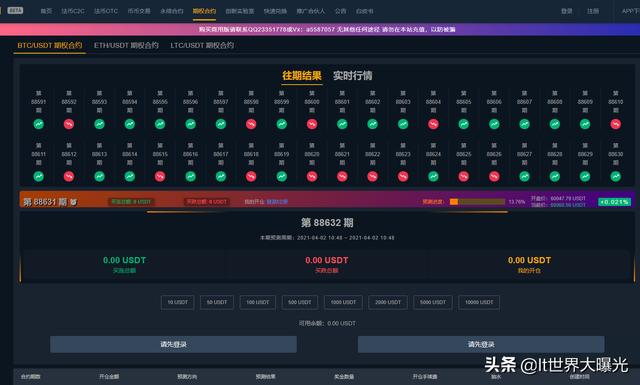
Task: Click the green up icon for period 88603
Action: point(403,124)
